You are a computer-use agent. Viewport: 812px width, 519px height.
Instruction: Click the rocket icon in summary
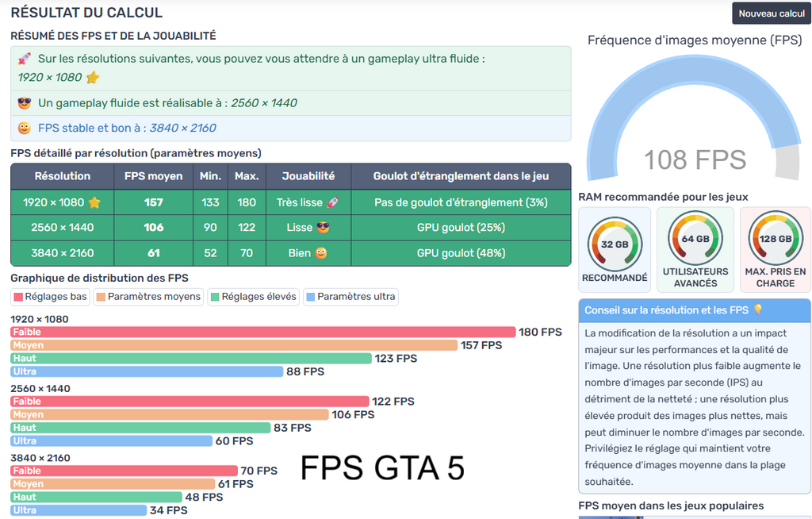pos(25,59)
